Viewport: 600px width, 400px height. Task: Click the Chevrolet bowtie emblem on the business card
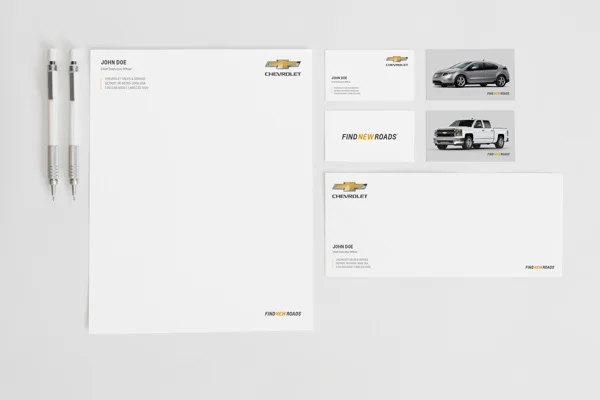coord(397,59)
